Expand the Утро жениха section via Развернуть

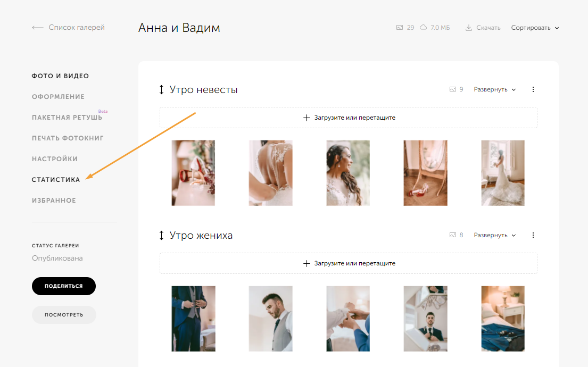[495, 235]
